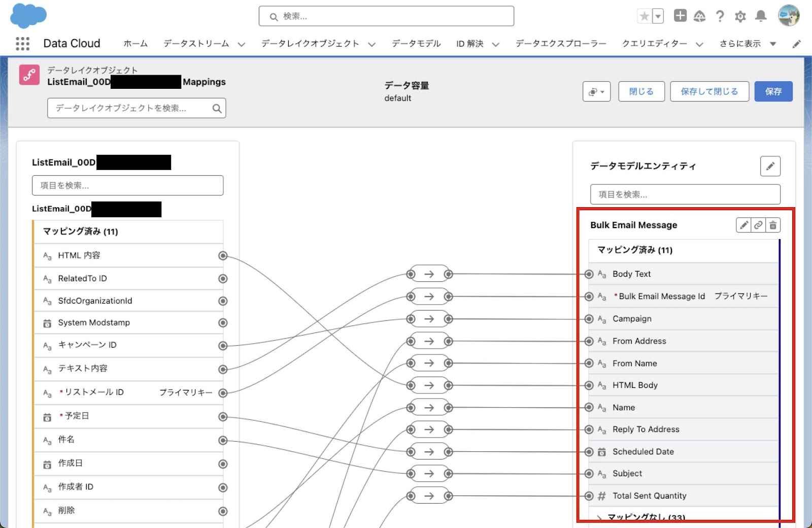Click the data lake object mapping icon
The height and width of the screenshot is (528, 812).
click(x=29, y=75)
